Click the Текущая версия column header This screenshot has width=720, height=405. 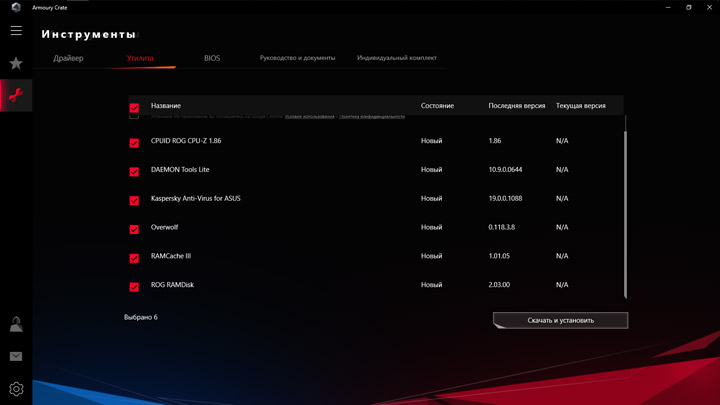tap(580, 106)
